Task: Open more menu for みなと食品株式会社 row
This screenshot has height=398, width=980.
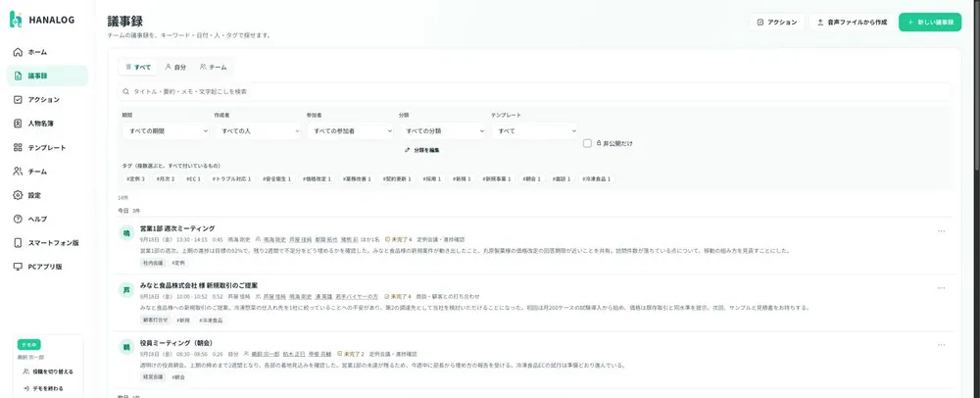Action: (941, 288)
